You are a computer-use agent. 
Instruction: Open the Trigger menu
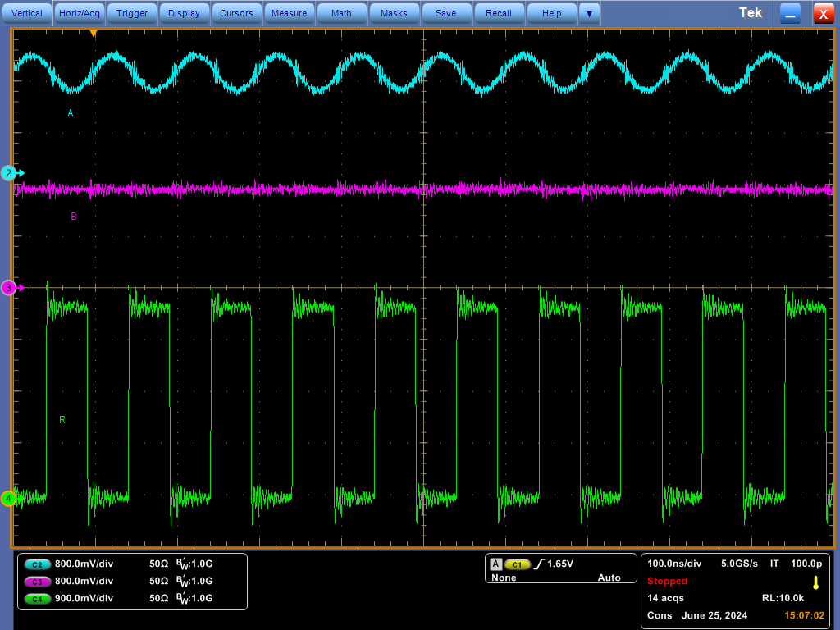[x=131, y=12]
